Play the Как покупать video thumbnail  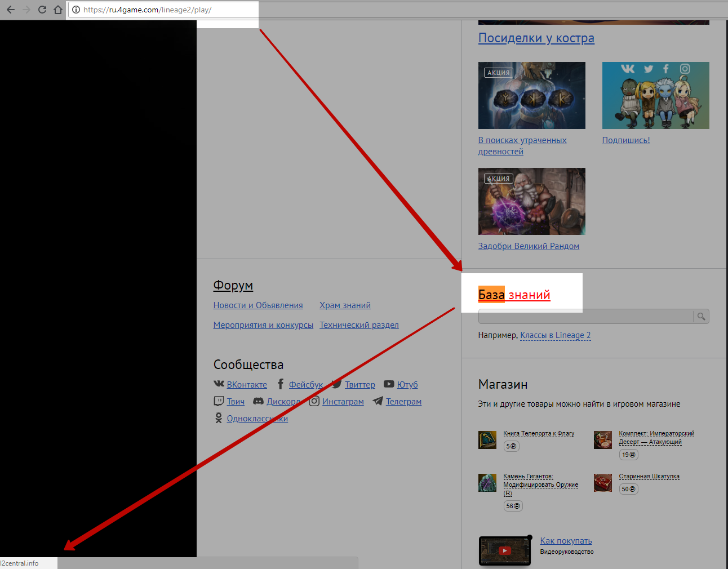click(x=504, y=550)
